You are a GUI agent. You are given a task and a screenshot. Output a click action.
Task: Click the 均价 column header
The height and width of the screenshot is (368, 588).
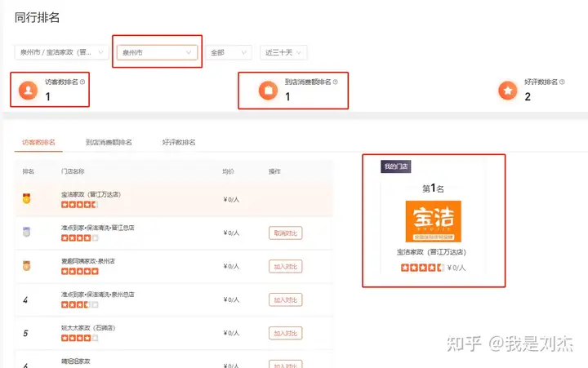pyautogui.click(x=228, y=171)
